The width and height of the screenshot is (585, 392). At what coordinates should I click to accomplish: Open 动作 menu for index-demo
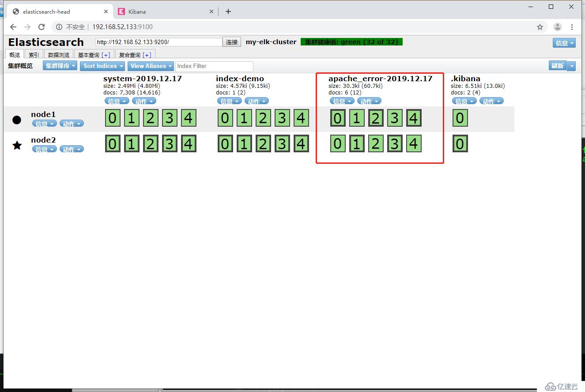click(x=257, y=101)
